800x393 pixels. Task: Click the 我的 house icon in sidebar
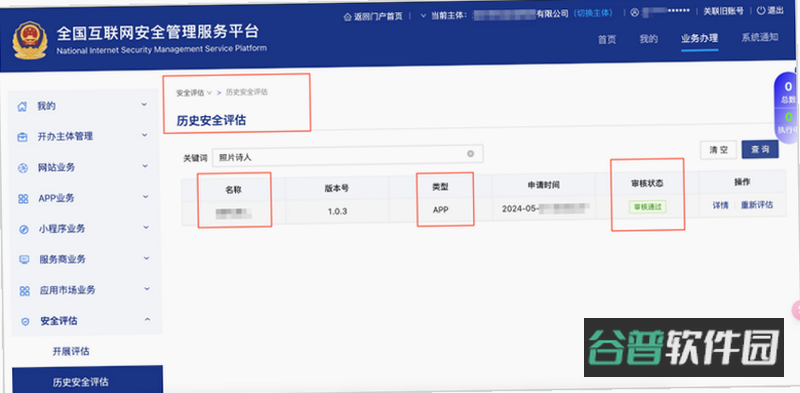pos(22,107)
